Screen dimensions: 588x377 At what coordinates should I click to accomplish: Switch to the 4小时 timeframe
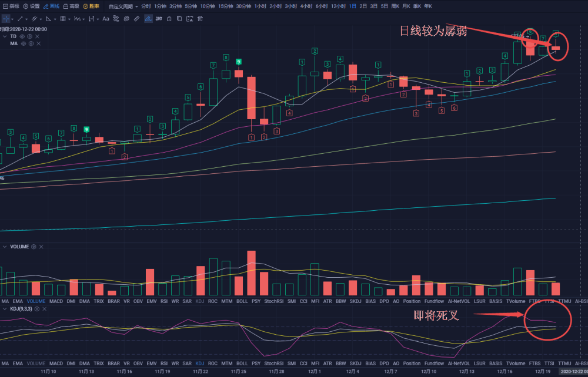pos(306,6)
